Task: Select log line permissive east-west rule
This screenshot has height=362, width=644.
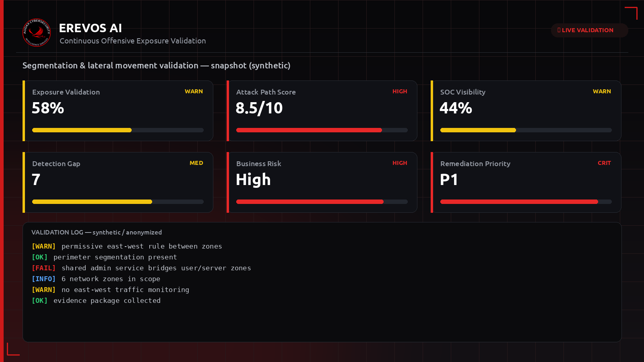Action: (127, 246)
